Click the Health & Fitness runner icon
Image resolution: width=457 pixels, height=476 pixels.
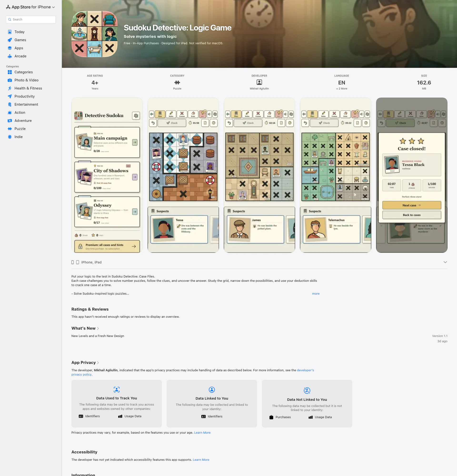(10, 88)
